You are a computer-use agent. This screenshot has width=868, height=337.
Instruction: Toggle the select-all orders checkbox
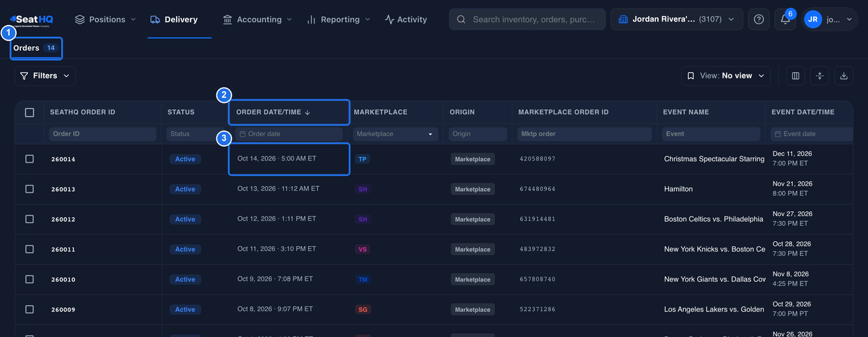[29, 112]
